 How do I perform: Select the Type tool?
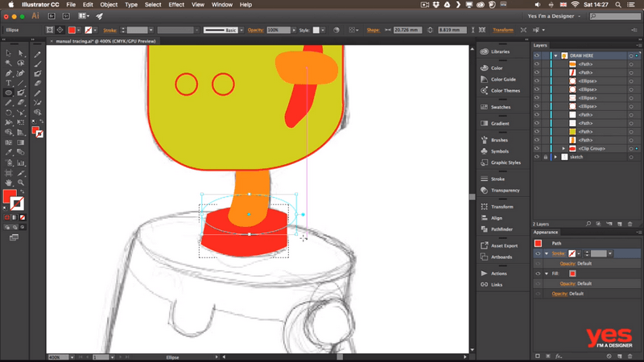pyautogui.click(x=9, y=83)
